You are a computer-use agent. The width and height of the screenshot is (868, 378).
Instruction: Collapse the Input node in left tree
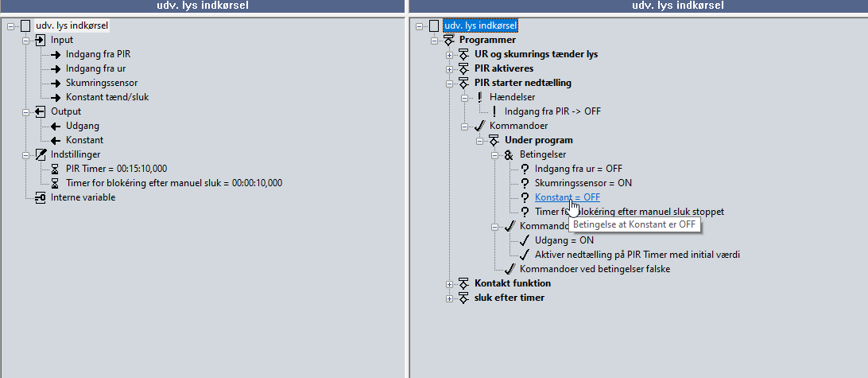point(25,40)
